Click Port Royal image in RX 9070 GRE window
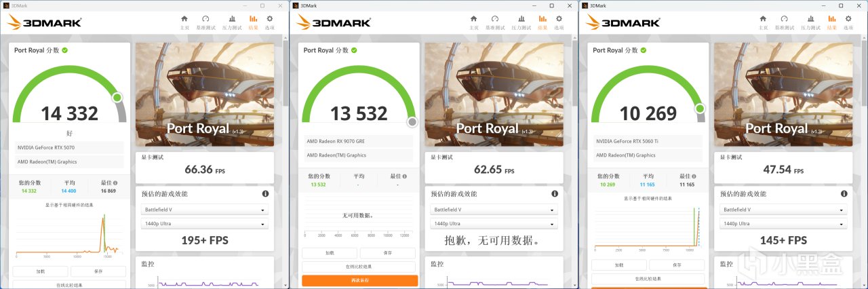This screenshot has width=868, height=289. coord(494,95)
